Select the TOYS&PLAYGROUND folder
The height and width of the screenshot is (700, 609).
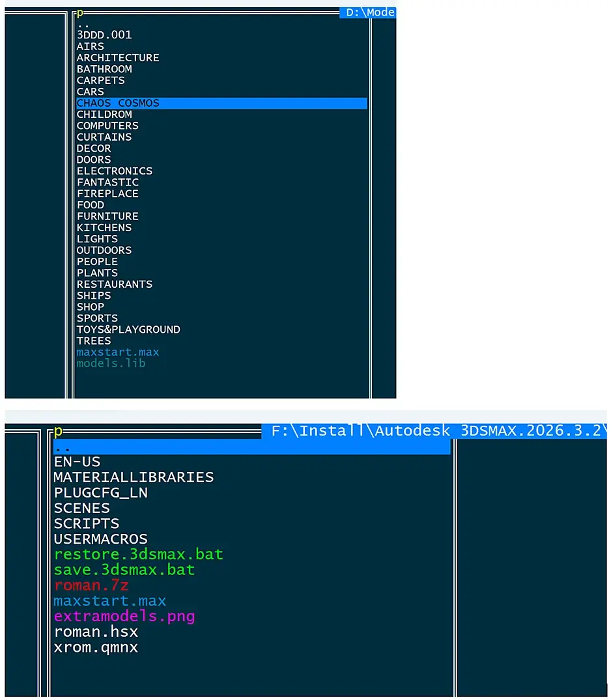coord(128,329)
